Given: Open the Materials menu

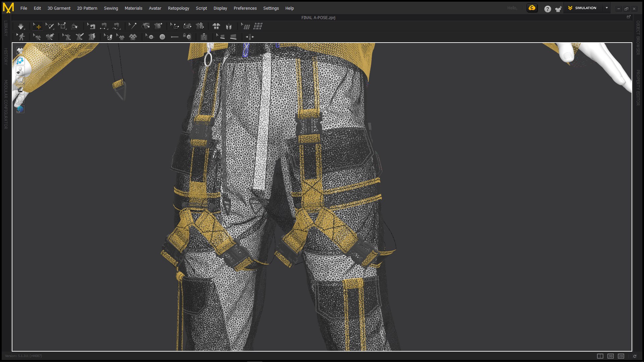Looking at the screenshot, I should coord(133,8).
